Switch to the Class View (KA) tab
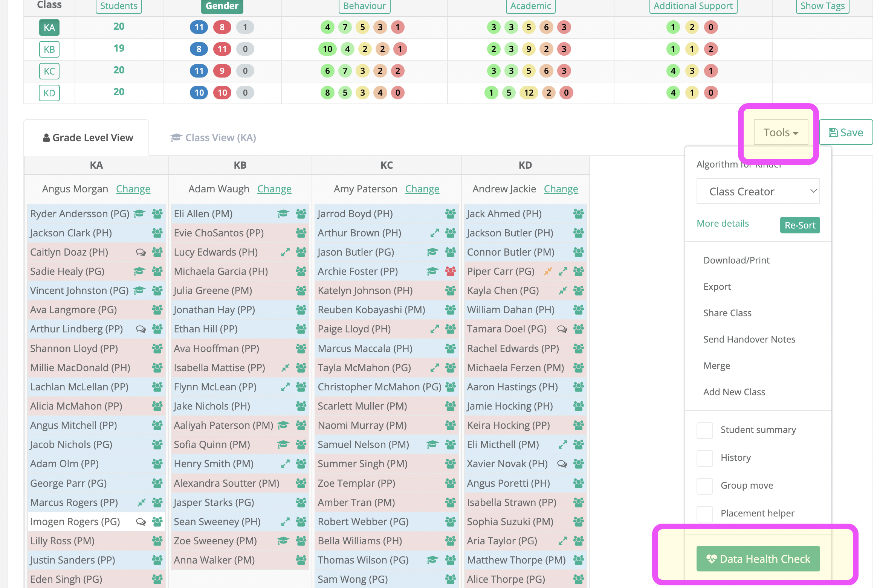 [x=213, y=138]
